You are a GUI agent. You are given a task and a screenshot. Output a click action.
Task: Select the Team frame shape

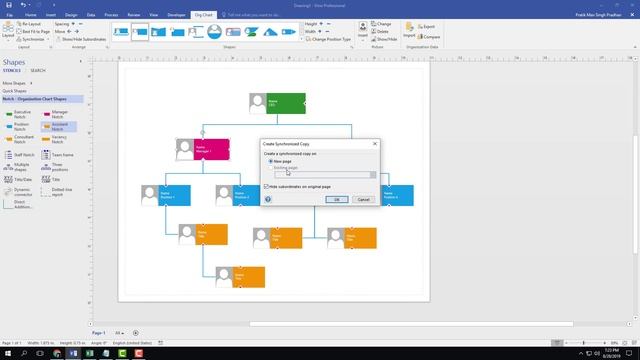click(x=58, y=155)
